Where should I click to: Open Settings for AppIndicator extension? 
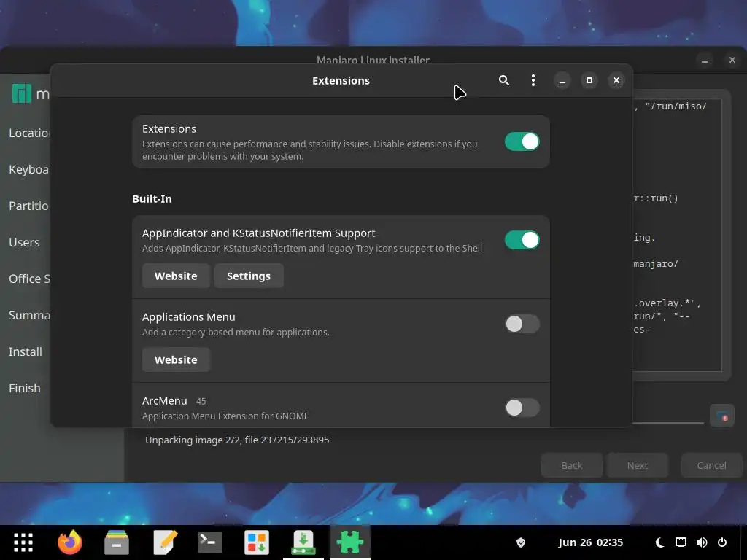coord(249,276)
